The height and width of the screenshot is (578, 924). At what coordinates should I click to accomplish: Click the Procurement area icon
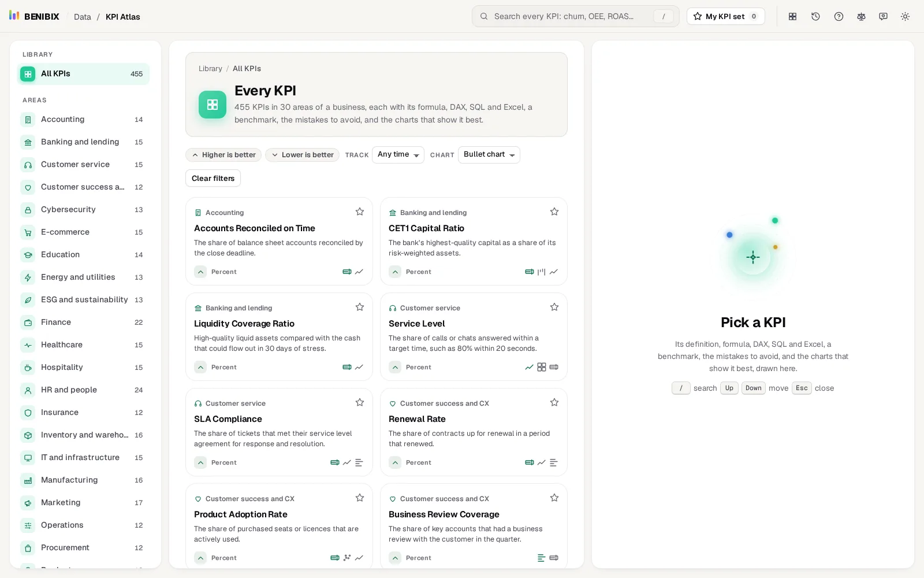(28, 548)
